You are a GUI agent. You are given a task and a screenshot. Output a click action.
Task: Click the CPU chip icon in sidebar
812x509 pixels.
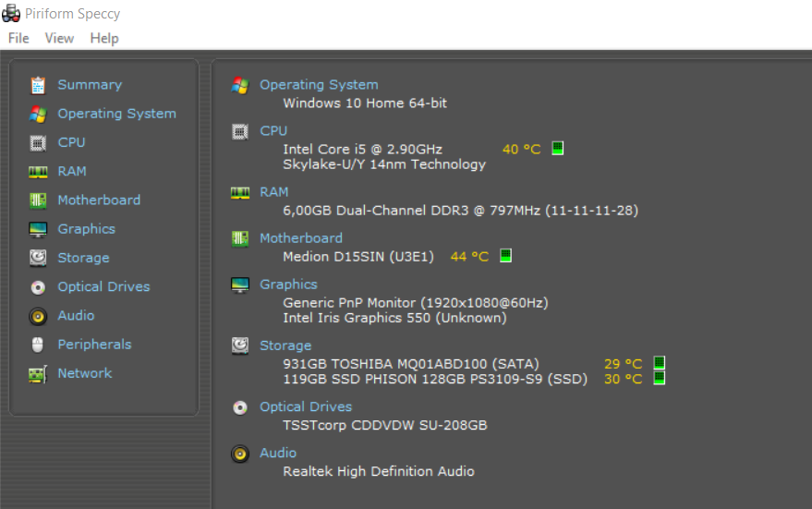click(38, 142)
